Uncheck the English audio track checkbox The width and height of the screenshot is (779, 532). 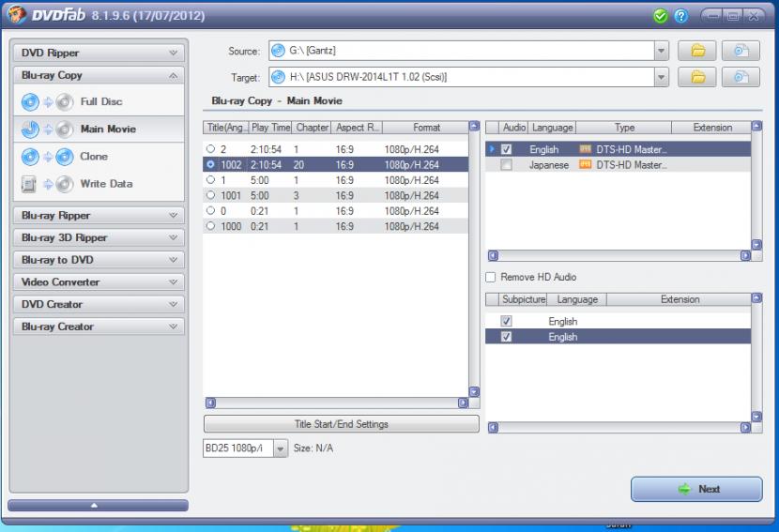[x=506, y=149]
